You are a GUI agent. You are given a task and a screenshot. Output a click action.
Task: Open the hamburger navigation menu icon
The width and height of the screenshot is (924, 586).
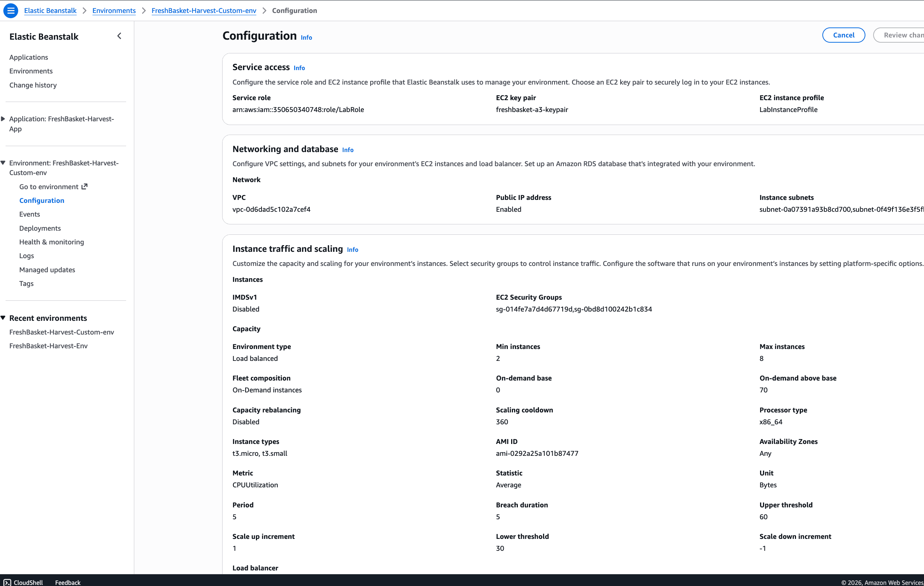(11, 10)
